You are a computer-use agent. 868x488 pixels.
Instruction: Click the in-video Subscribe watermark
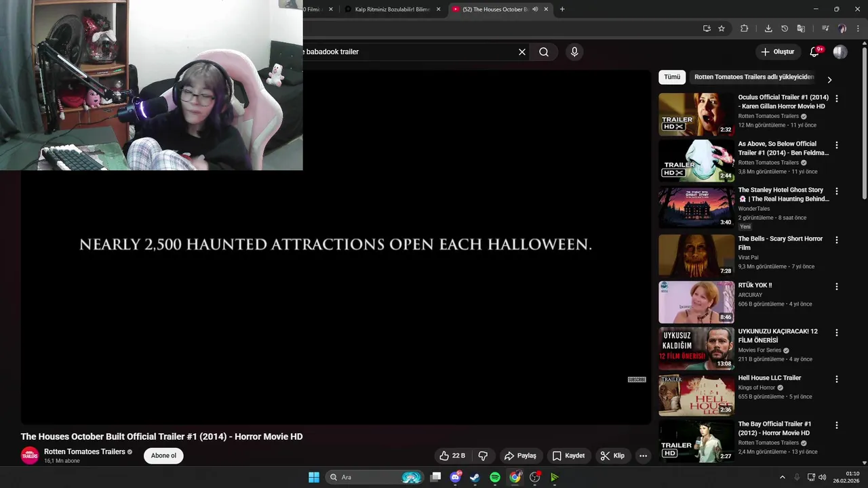tap(637, 380)
